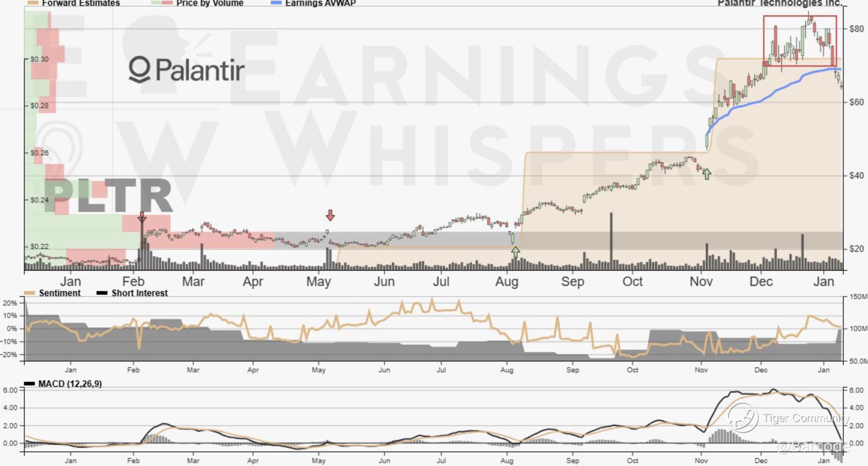Click the large Oct label on main chart
Viewport: 868px width, 466px height.
coord(632,282)
